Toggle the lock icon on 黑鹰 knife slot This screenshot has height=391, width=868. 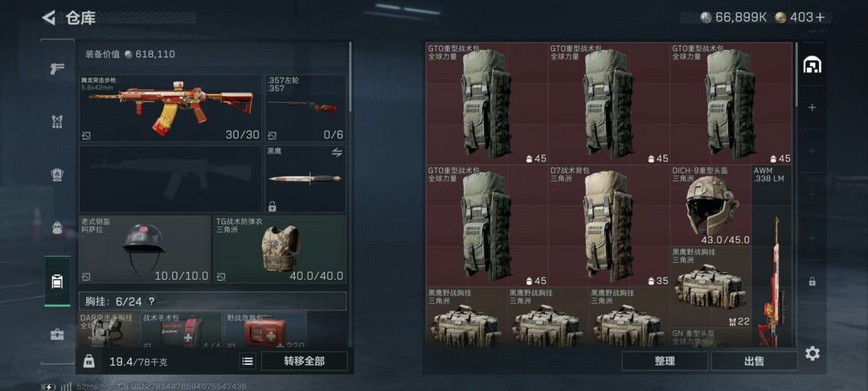272,206
